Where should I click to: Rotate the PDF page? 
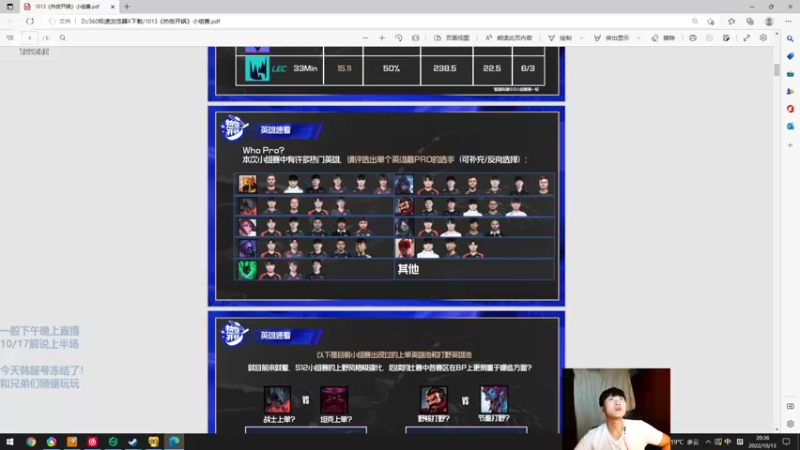click(399, 38)
